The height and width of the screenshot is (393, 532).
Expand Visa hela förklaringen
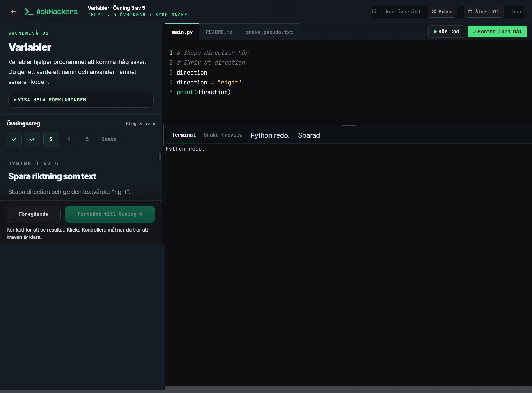[81, 100]
